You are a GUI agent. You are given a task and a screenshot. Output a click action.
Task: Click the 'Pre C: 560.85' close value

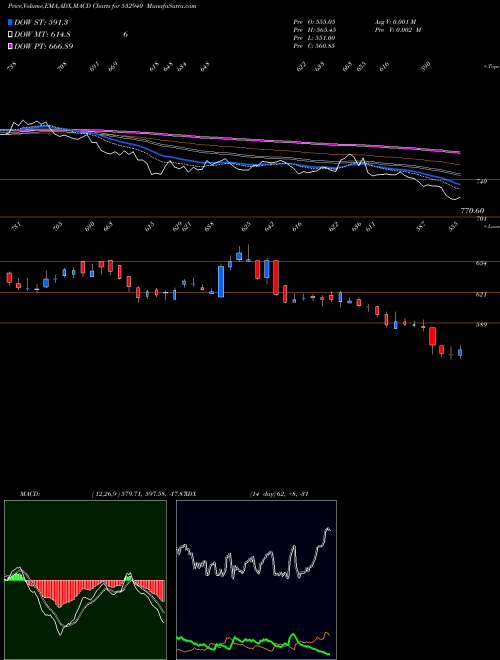(x=314, y=46)
